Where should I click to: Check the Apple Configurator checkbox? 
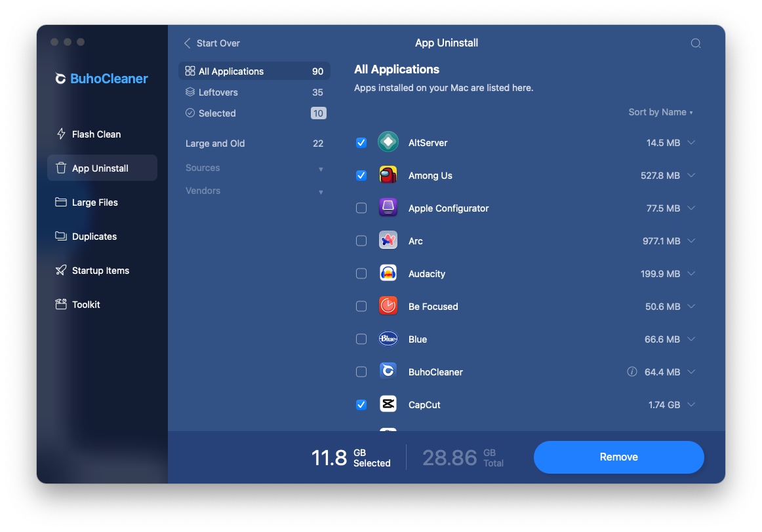click(x=361, y=208)
